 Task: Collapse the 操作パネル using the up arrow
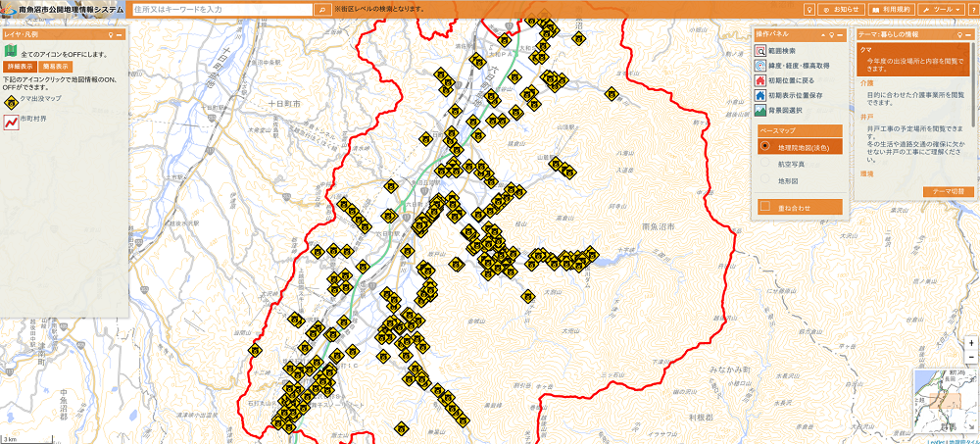click(822, 34)
